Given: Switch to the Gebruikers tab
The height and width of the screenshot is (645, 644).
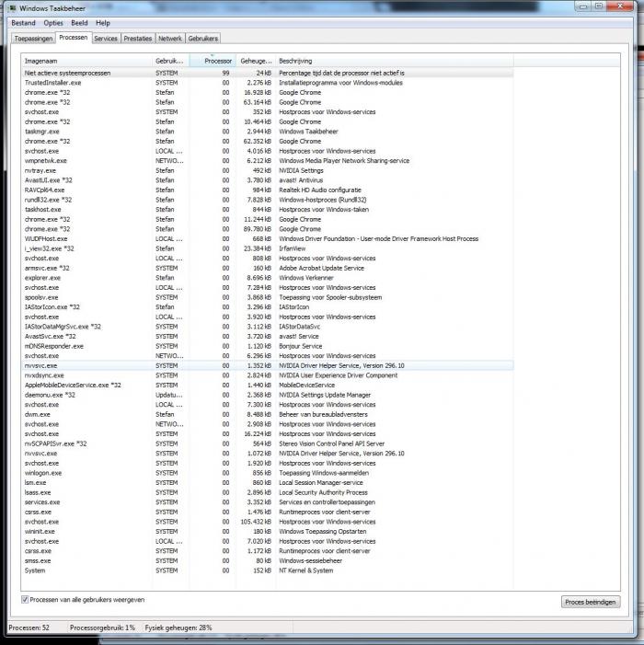Looking at the screenshot, I should [202, 39].
